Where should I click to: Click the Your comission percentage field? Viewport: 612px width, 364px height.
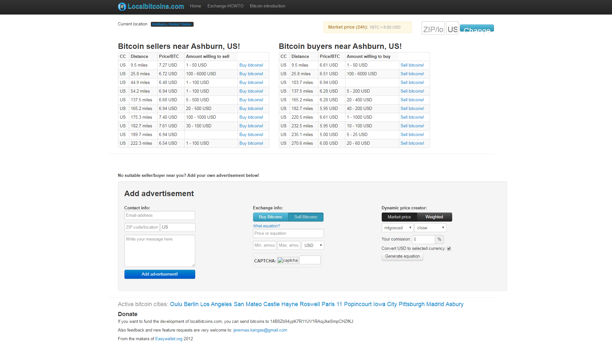click(x=423, y=240)
